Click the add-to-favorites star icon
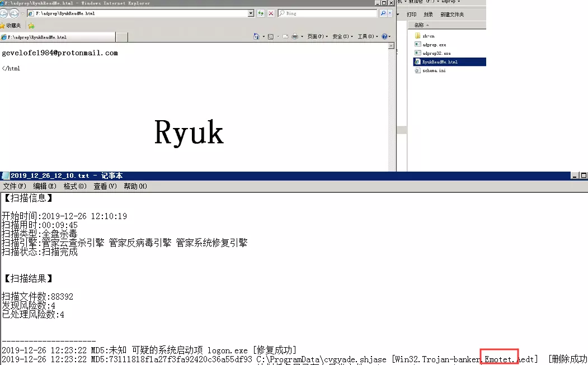Viewport: 588px width, 365px height. pyautogui.click(x=31, y=25)
